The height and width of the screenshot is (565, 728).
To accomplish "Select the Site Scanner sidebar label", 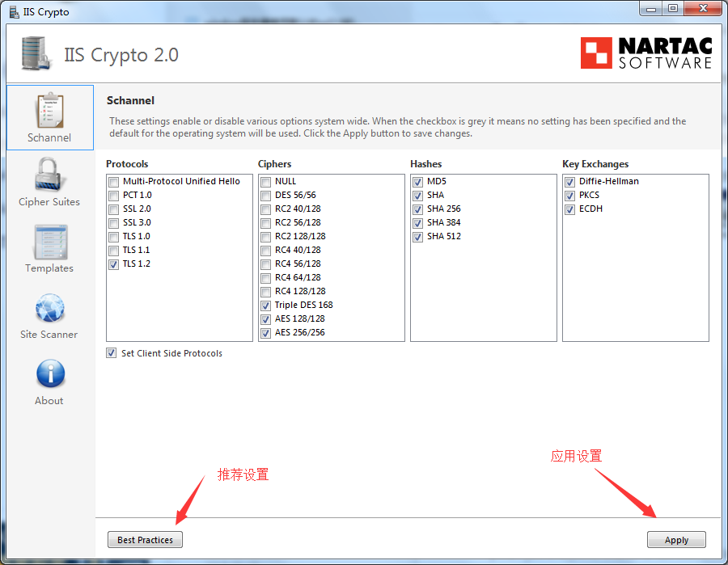I will (x=49, y=335).
